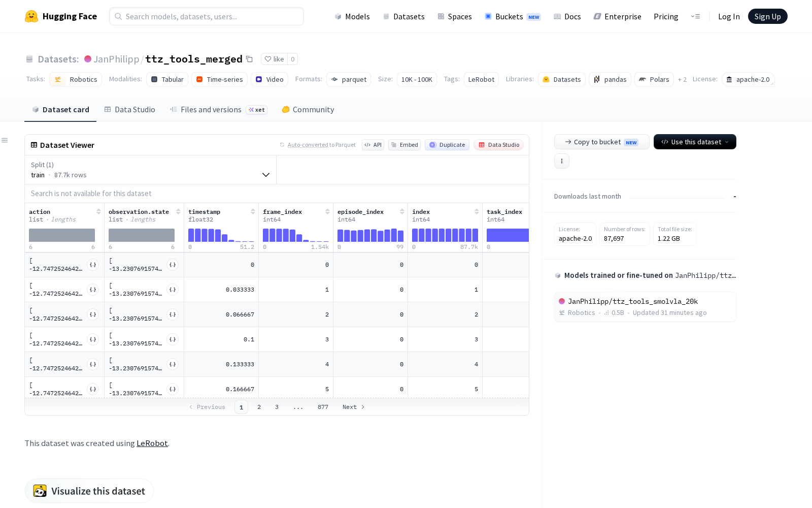Expand action JSON in the 0.033333 row

[93, 290]
